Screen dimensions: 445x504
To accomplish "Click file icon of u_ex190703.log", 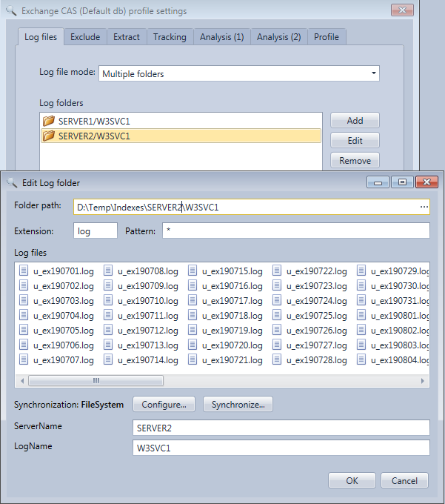I will pyautogui.click(x=24, y=300).
